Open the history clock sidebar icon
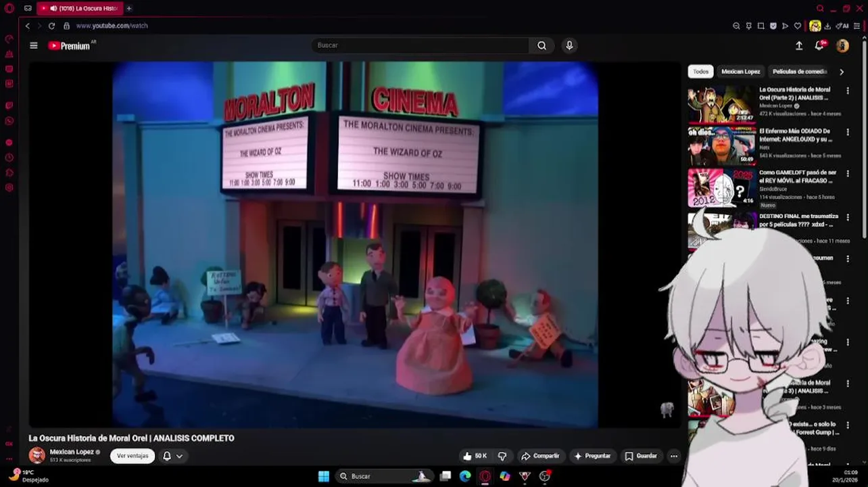Screen dimensions: 868x487 pos(9,158)
